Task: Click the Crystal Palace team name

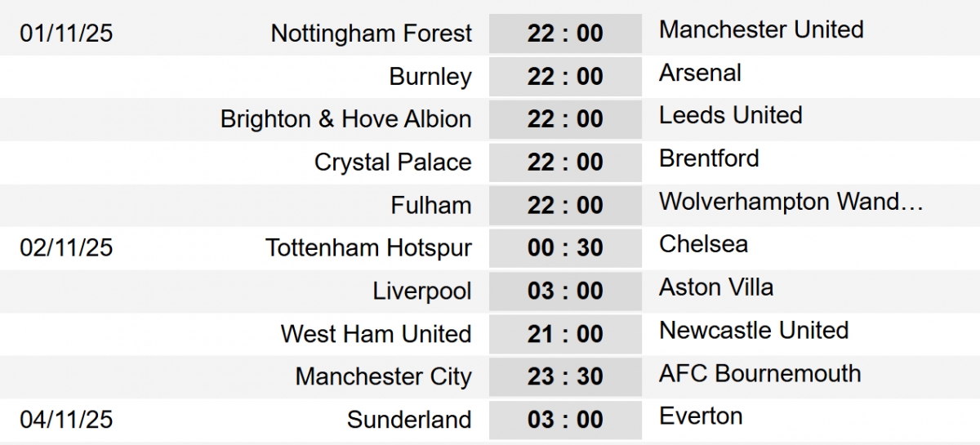Action: tap(393, 162)
